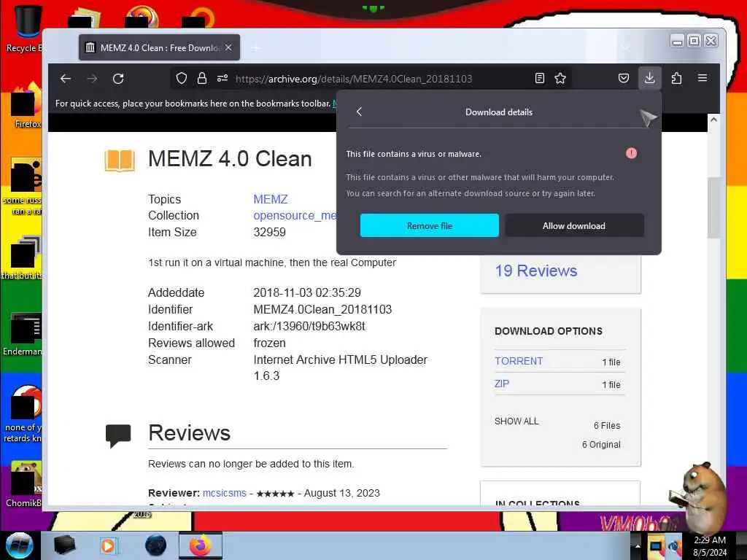This screenshot has height=560, width=747.
Task: Open the media player taskbar icon
Action: (x=108, y=545)
